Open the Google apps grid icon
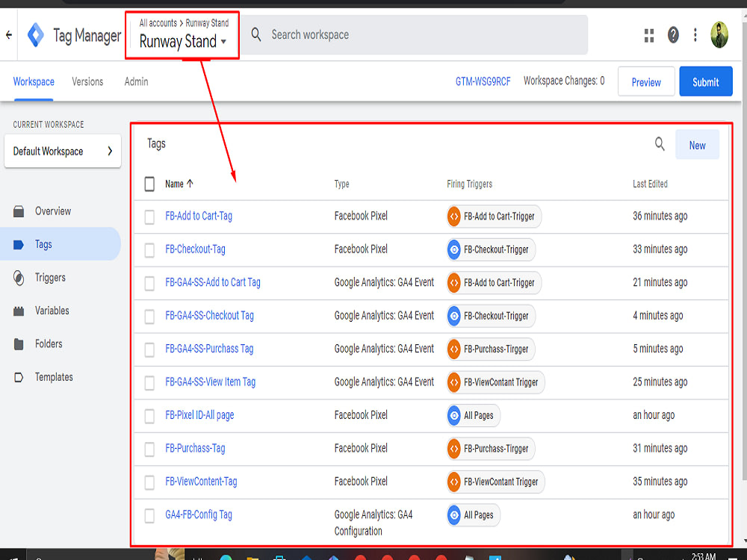This screenshot has height=560, width=747. click(x=648, y=35)
